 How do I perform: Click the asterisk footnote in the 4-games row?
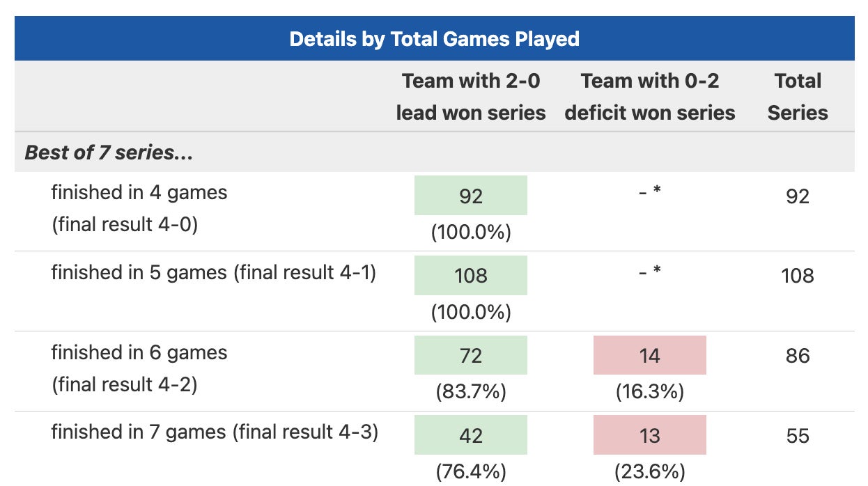pyautogui.click(x=656, y=191)
